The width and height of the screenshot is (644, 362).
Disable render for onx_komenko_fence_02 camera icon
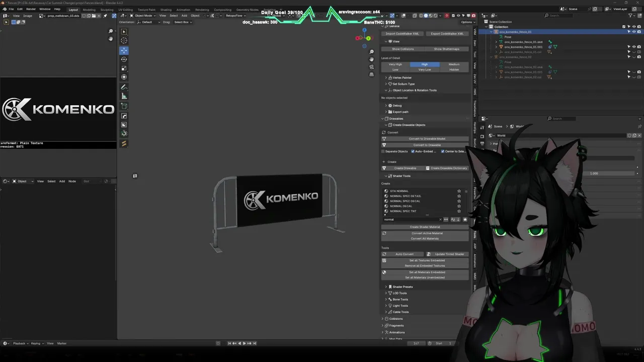pos(639,57)
